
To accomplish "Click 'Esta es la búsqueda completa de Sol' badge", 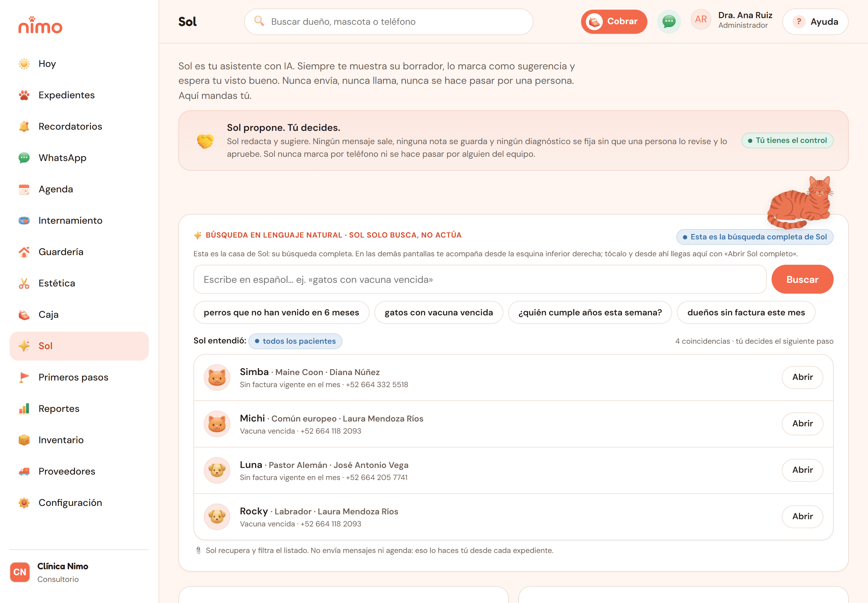I will point(755,237).
